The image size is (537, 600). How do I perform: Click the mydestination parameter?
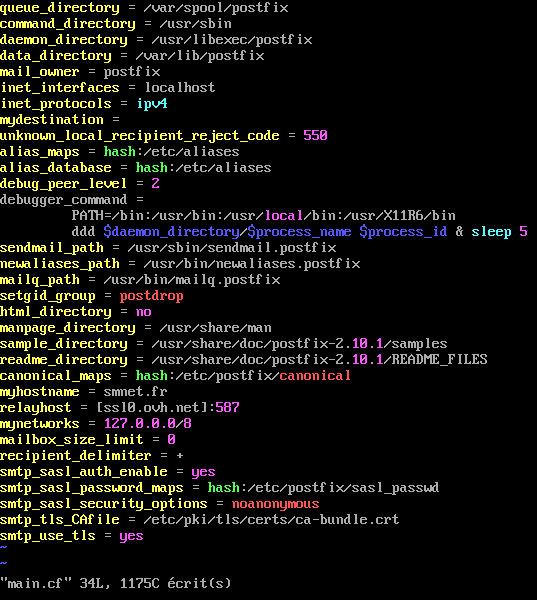pyautogui.click(x=52, y=120)
